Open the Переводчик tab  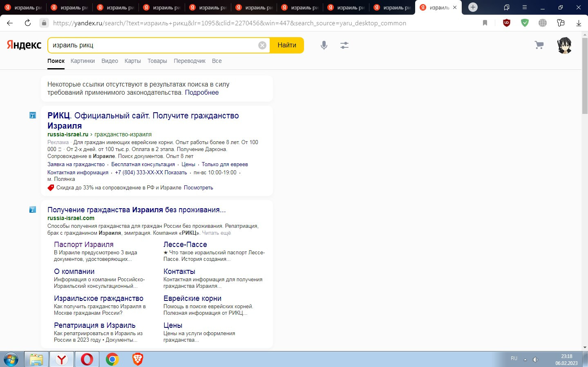(190, 61)
